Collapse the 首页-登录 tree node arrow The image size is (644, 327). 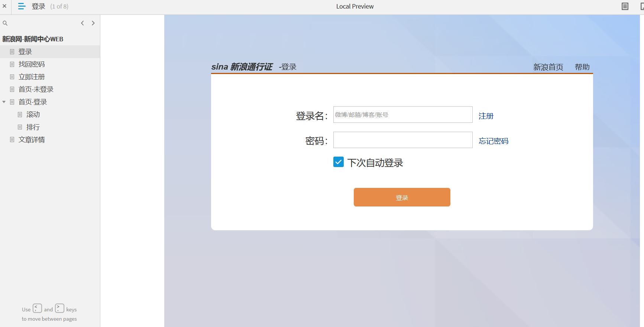tap(4, 102)
